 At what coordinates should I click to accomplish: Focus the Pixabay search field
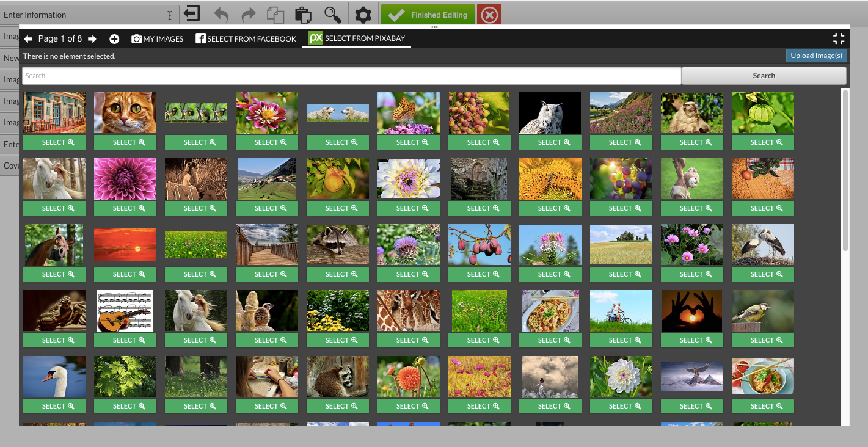pos(351,76)
